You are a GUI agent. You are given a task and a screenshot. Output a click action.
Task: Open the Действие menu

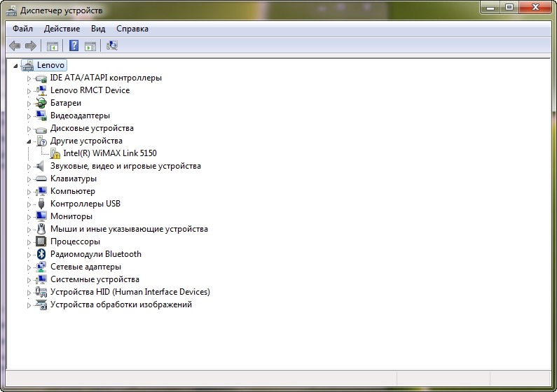tap(62, 29)
